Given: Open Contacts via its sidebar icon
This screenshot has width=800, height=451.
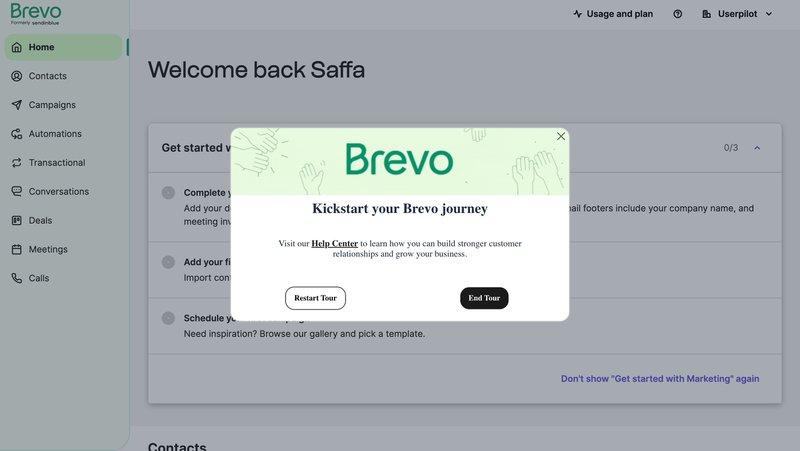Looking at the screenshot, I should click(x=17, y=76).
